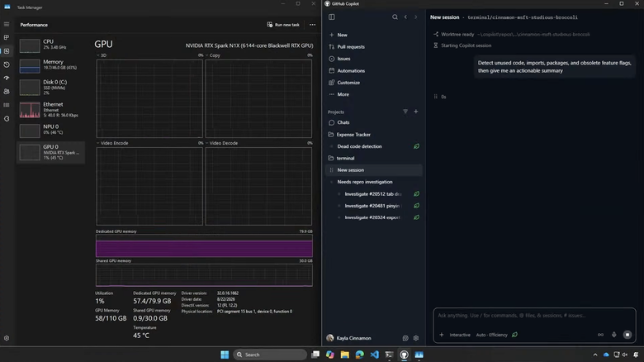Image resolution: width=644 pixels, height=362 pixels.
Task: Collapse the Expense Tracker project folder
Action: tap(374, 135)
